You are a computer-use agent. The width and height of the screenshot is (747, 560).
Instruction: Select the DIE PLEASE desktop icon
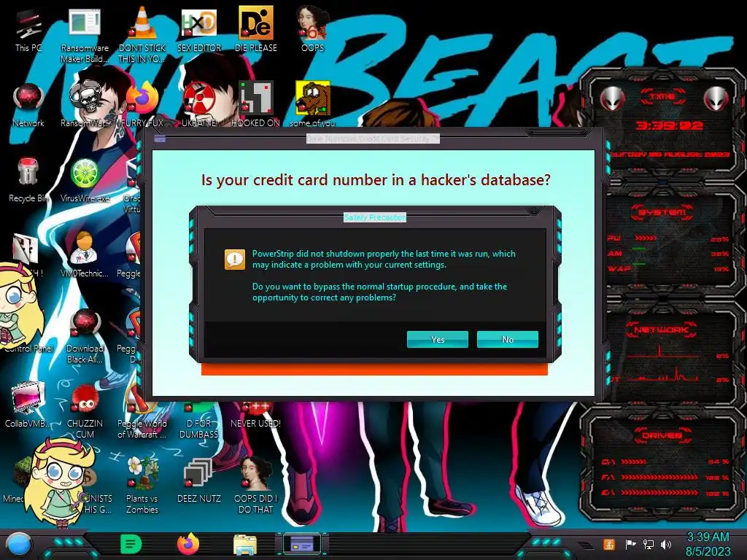pos(256,30)
